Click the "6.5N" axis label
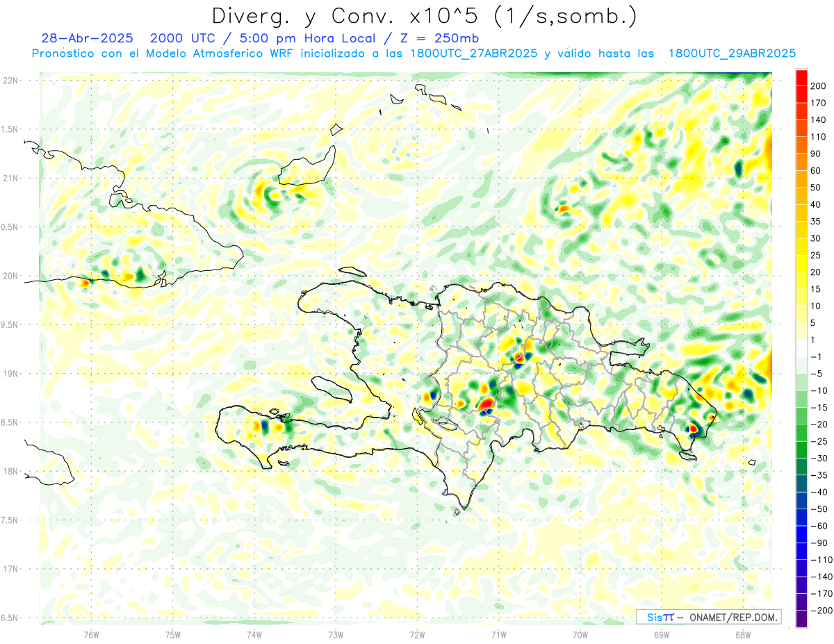This screenshot has width=834, height=644. coord(10,618)
